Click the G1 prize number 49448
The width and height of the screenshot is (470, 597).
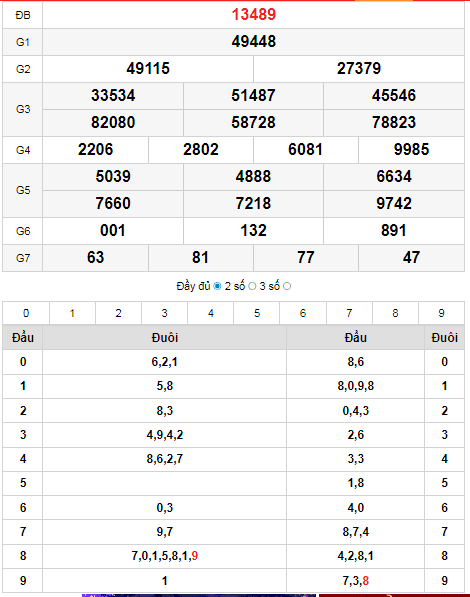pyautogui.click(x=254, y=42)
